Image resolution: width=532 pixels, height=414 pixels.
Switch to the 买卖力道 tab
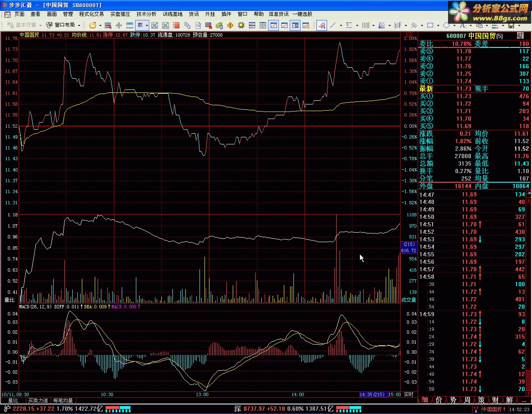pos(38,400)
